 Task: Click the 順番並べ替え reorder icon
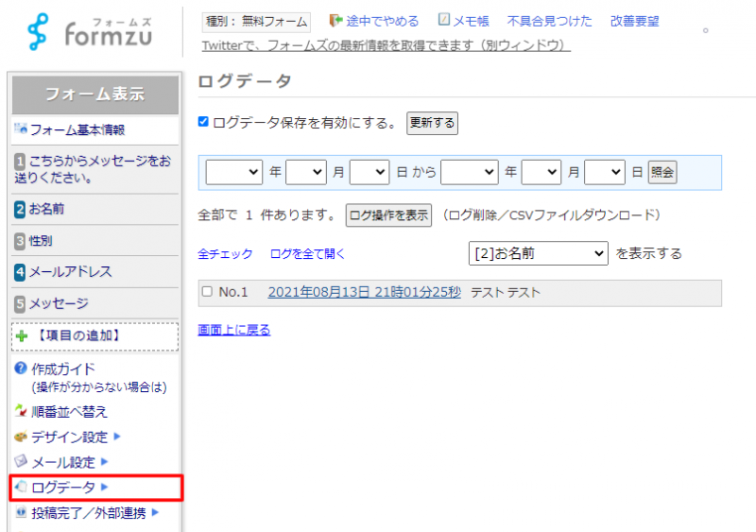click(x=21, y=411)
